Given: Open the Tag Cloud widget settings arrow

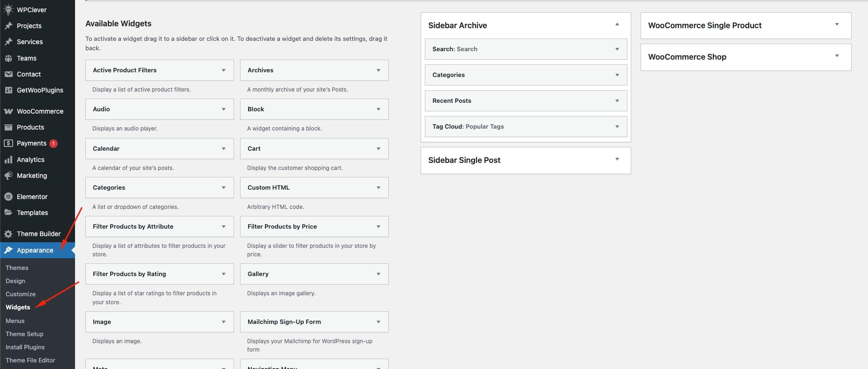Looking at the screenshot, I should (x=617, y=127).
